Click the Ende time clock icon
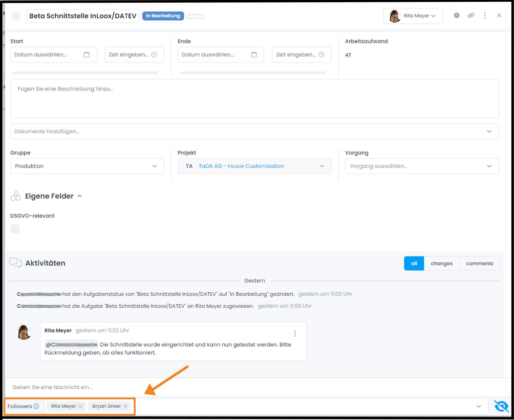 pos(322,55)
